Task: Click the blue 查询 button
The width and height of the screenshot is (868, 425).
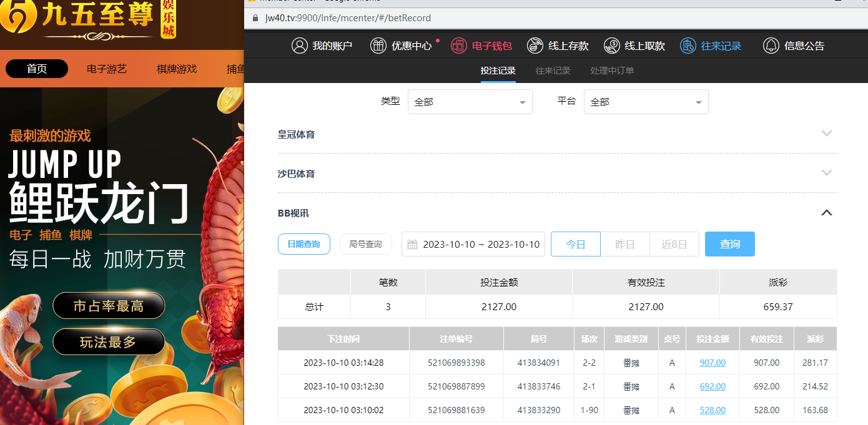Action: pyautogui.click(x=730, y=244)
